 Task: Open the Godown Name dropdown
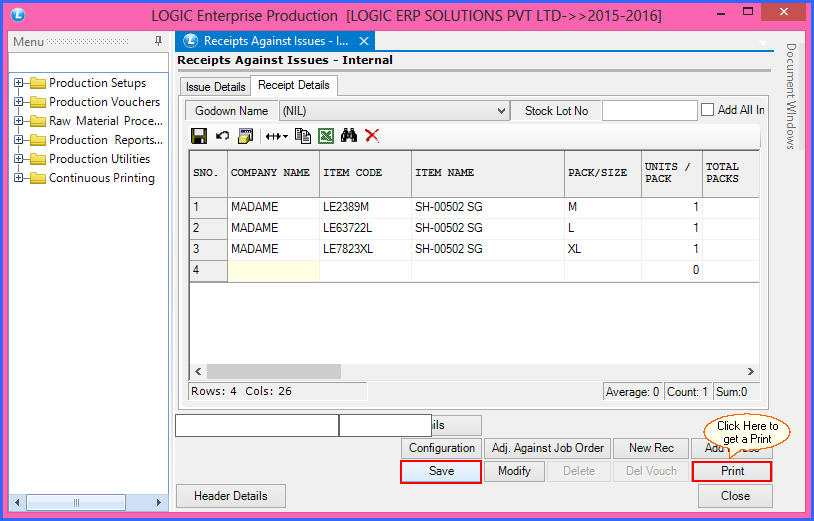coord(393,111)
